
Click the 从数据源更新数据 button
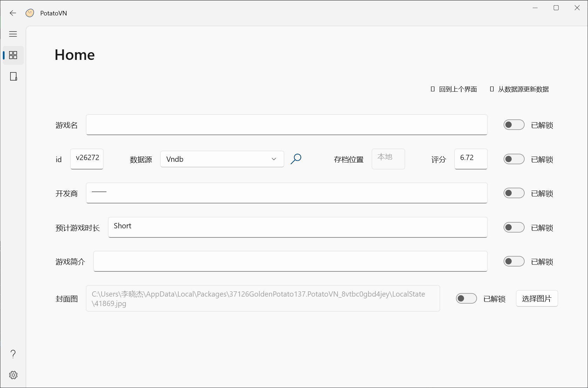(x=519, y=89)
